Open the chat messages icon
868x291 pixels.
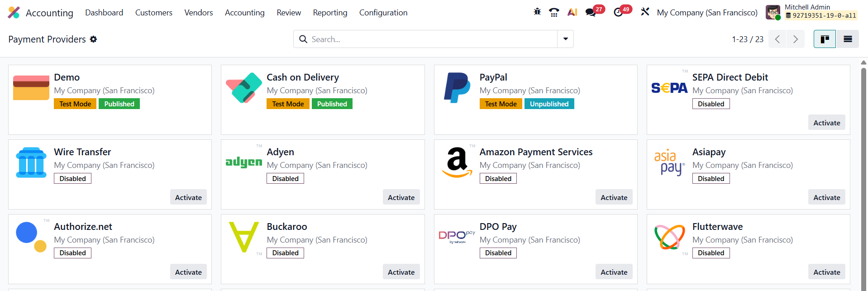tap(591, 12)
